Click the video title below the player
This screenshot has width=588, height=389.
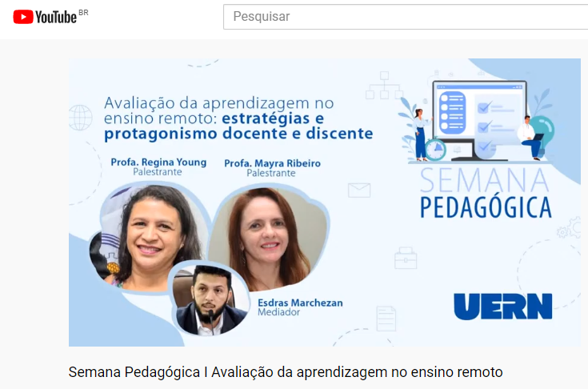click(286, 372)
